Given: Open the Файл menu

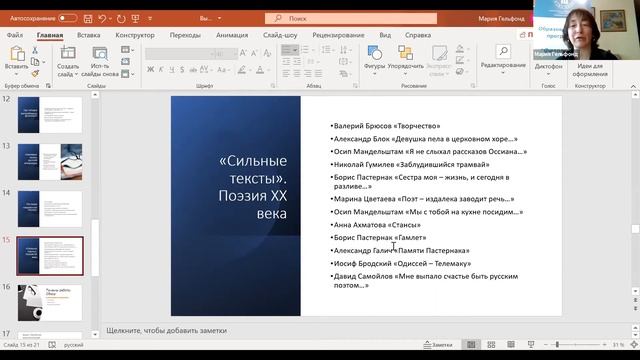Looking at the screenshot, I should coord(15,35).
